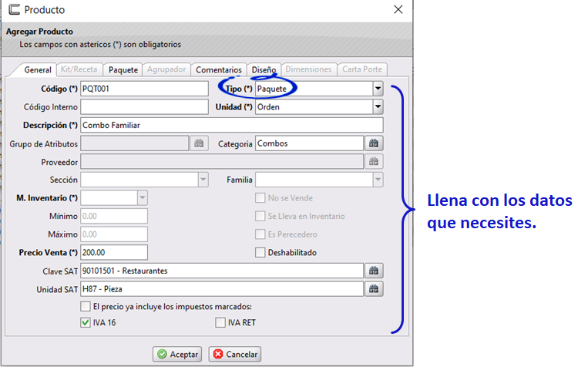Open the Unidad dropdown arrow
The width and height of the screenshot is (588, 367).
[378, 107]
